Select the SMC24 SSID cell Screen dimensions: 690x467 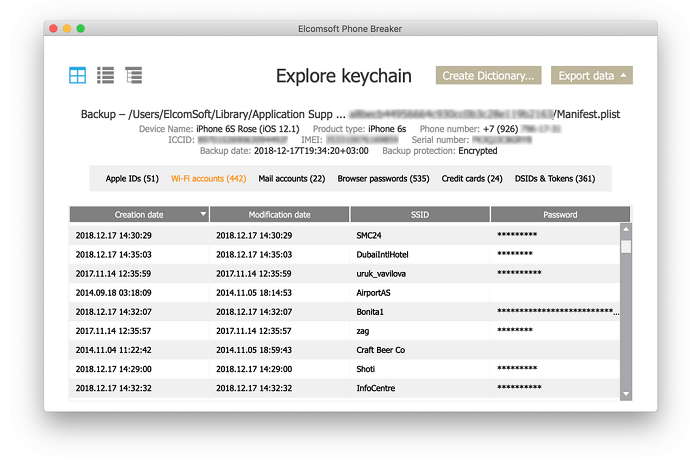click(420, 235)
